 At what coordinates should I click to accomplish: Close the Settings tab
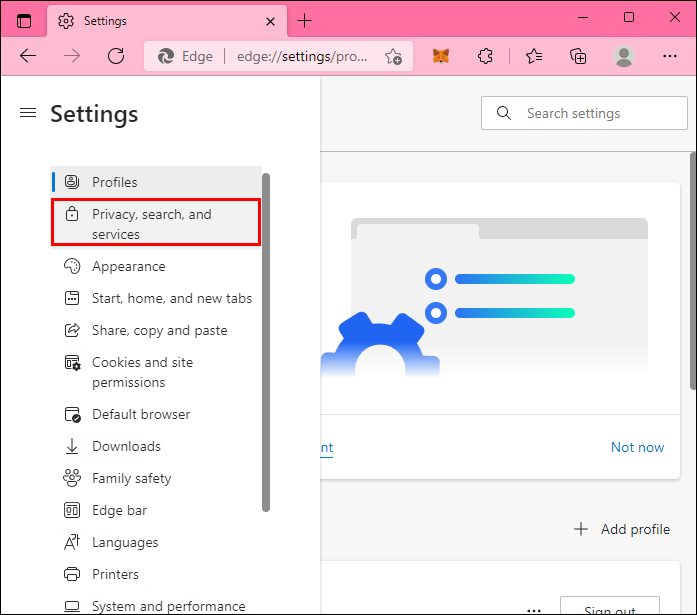click(270, 21)
